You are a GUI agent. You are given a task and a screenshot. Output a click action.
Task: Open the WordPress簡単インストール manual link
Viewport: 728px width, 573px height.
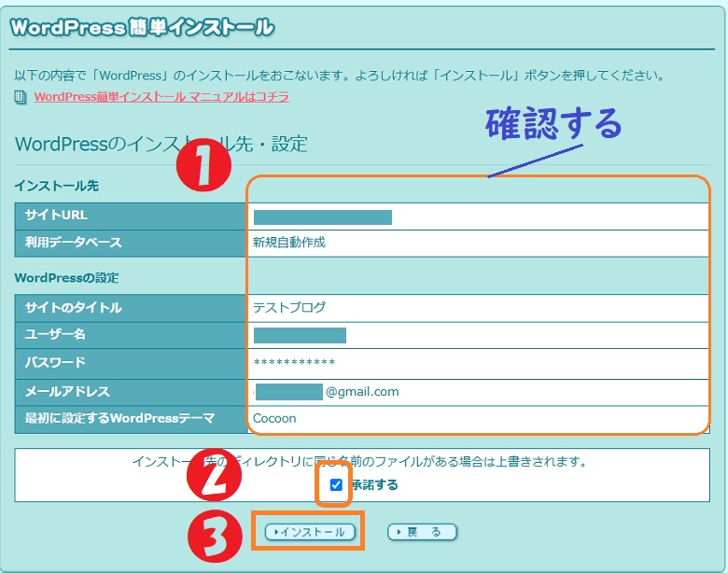(161, 96)
